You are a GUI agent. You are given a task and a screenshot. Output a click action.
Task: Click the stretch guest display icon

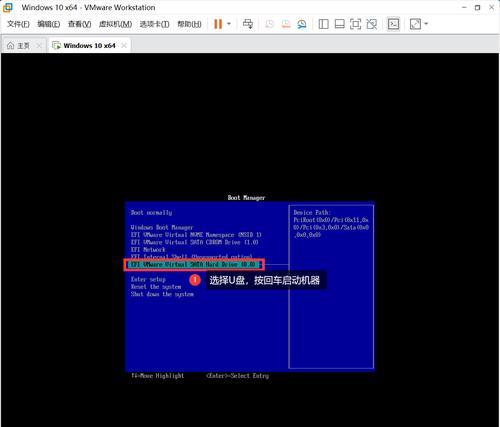point(415,24)
